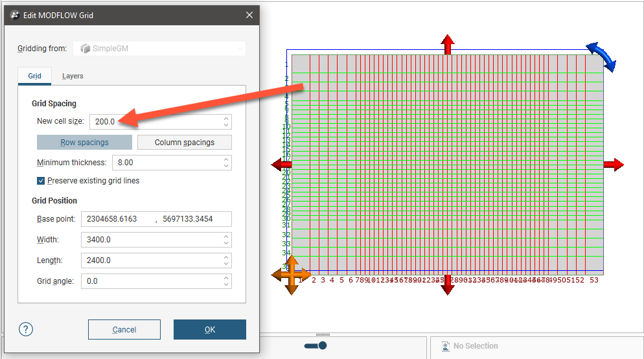Toggle the Column spacings button
Viewport: 644px width, 359px height.
(184, 143)
